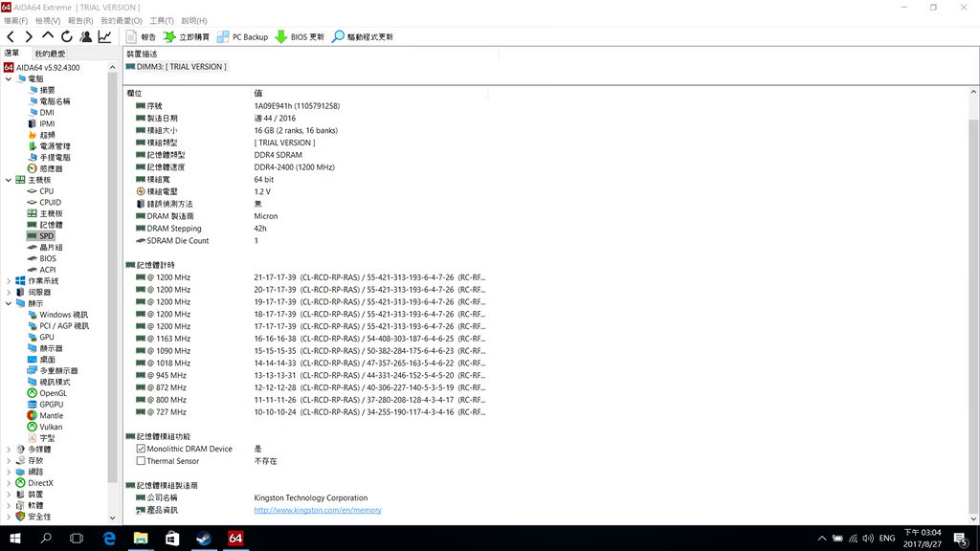Collapse the 顯示 tree node
The height and width of the screenshot is (551, 980).
click(9, 303)
